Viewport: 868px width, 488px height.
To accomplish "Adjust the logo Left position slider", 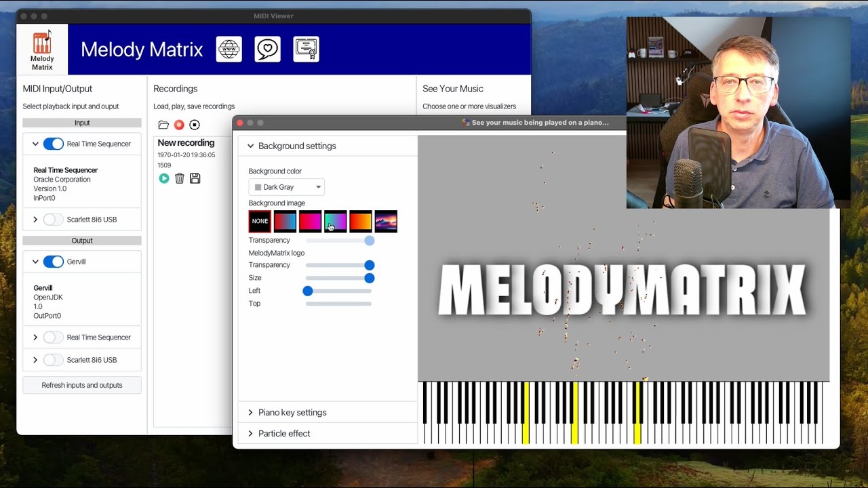I will (338, 291).
